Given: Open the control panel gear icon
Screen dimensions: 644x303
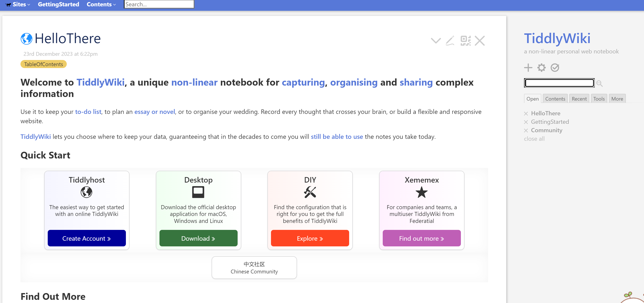Looking at the screenshot, I should (542, 67).
